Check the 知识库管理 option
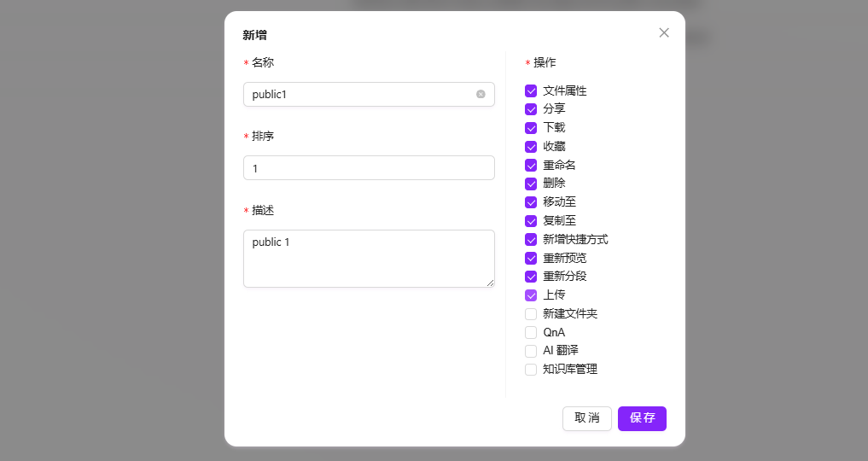 pyautogui.click(x=531, y=369)
